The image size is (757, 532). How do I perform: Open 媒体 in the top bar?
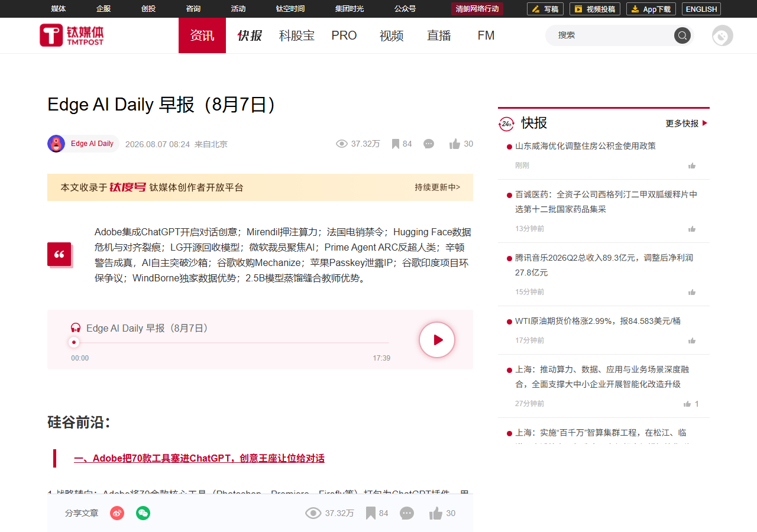click(59, 9)
